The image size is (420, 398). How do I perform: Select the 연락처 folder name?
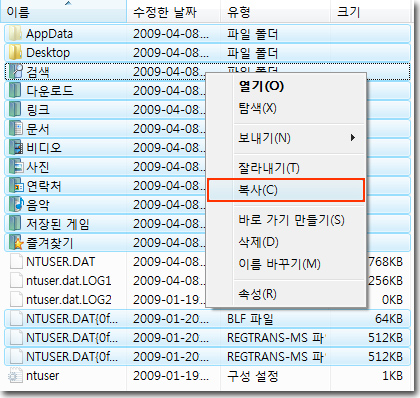click(44, 186)
